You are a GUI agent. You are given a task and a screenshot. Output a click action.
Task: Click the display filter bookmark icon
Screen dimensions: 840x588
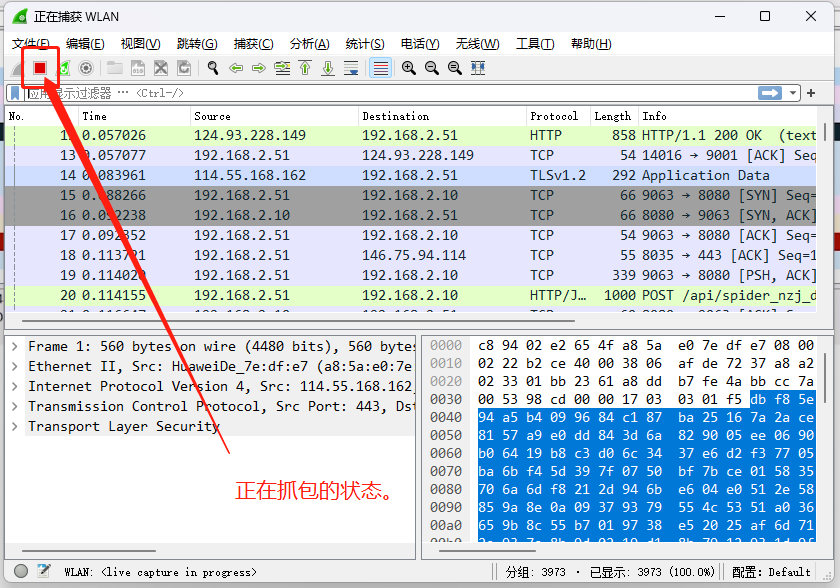15,93
